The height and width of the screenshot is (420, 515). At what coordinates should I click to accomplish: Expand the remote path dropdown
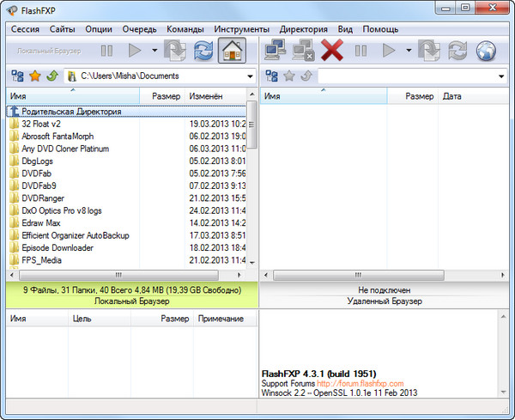point(500,76)
